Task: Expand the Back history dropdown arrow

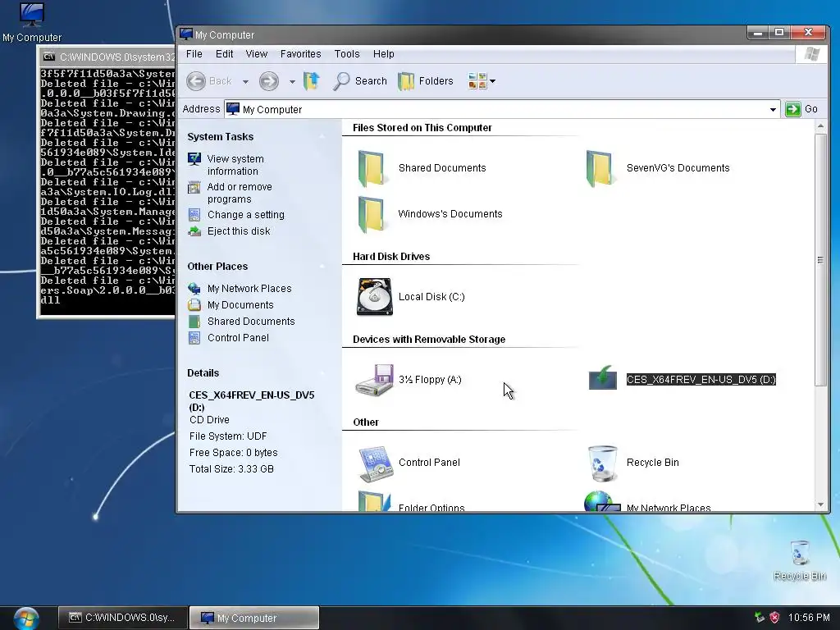Action: 245,82
